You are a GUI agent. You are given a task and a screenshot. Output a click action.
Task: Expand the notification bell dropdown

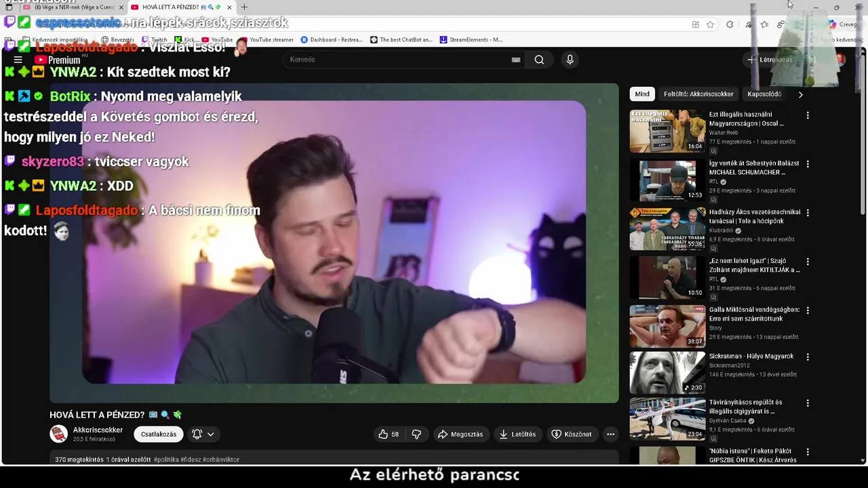203,434
